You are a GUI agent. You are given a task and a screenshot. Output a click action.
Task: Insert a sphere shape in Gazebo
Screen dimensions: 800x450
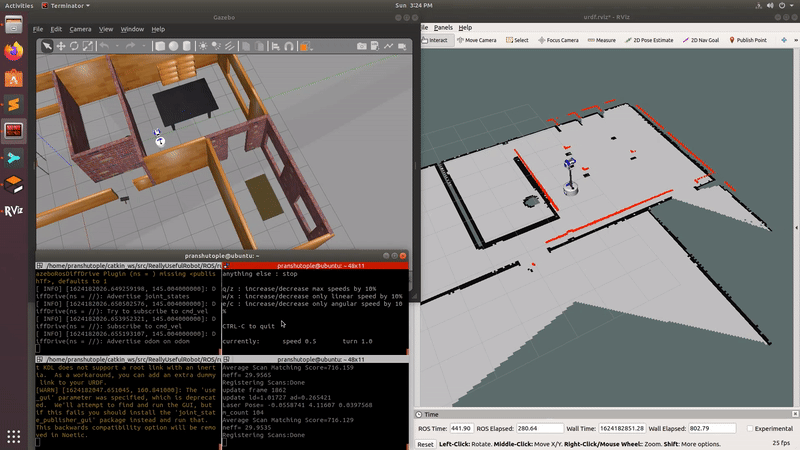click(173, 46)
